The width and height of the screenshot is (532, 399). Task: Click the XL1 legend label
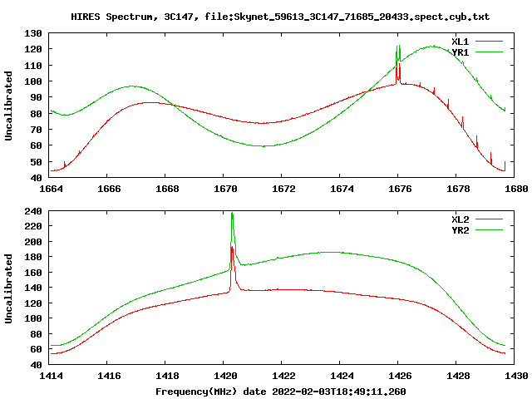[x=460, y=42]
